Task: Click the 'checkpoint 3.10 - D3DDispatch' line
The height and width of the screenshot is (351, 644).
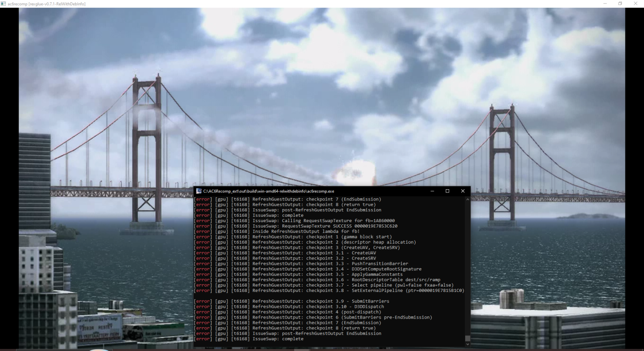Action: 289,307
